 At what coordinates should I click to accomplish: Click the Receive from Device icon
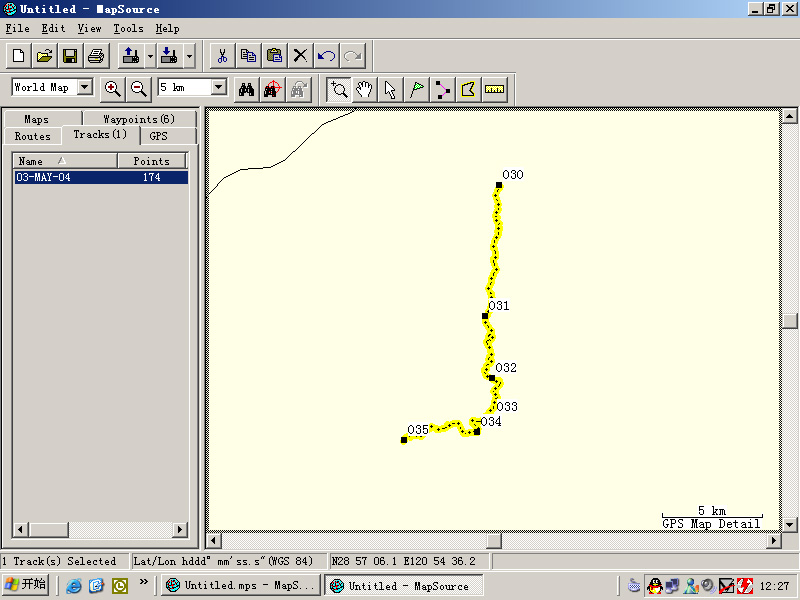(168, 56)
